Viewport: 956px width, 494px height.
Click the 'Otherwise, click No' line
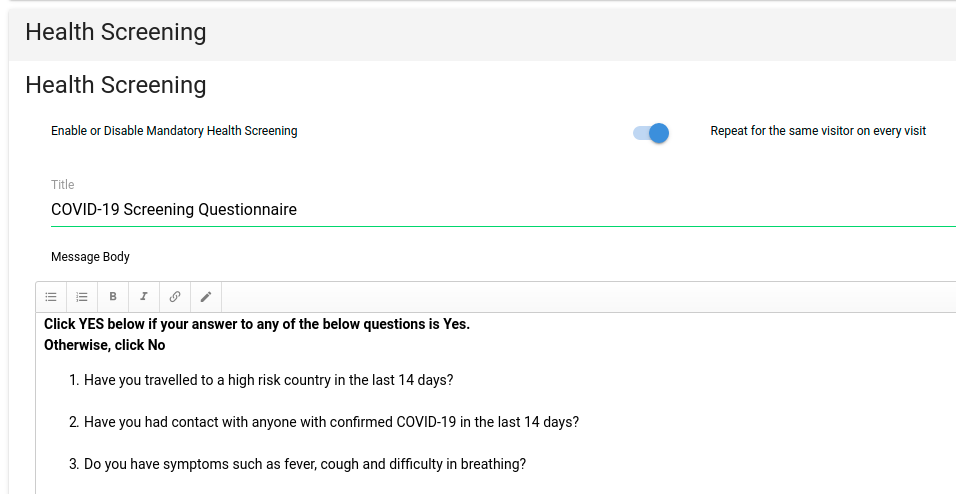click(105, 345)
